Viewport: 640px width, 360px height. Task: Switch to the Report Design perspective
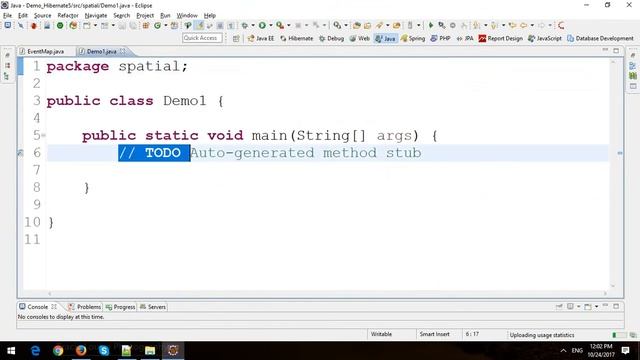coord(501,38)
